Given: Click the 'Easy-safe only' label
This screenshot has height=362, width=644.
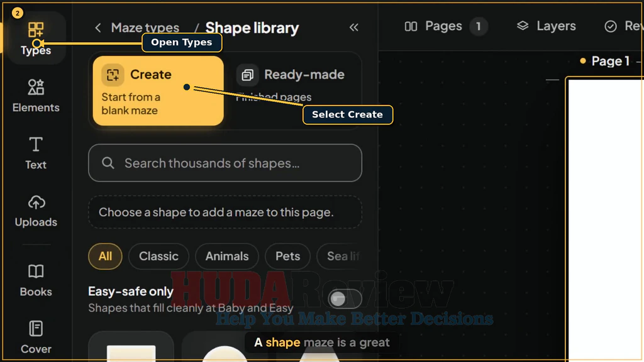Looking at the screenshot, I should [x=131, y=292].
